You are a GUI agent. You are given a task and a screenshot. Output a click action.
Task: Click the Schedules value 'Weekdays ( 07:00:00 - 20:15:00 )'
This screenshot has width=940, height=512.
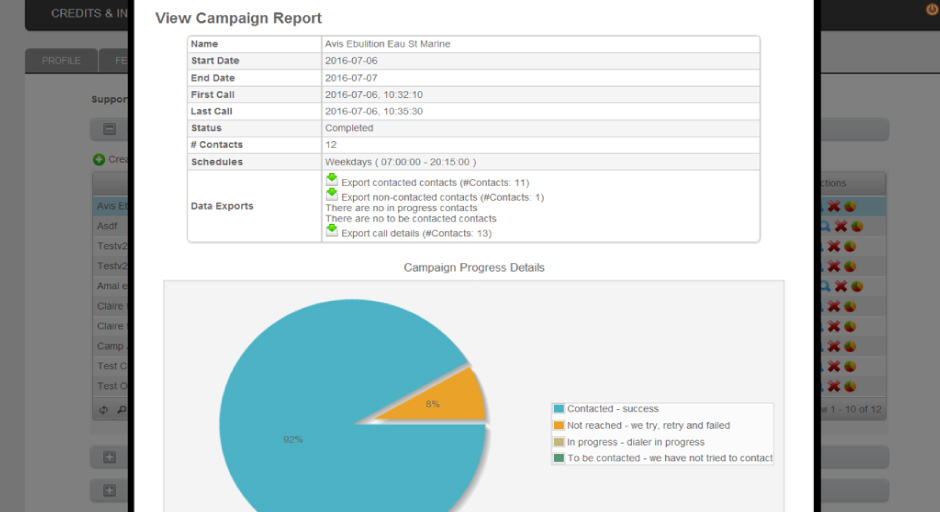pos(400,162)
